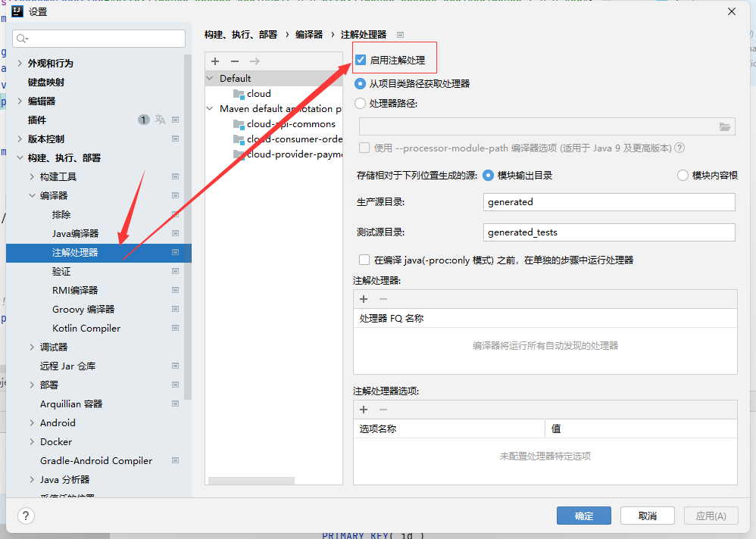Collapse the 编译器 tree node
This screenshot has height=539, width=756.
32,196
